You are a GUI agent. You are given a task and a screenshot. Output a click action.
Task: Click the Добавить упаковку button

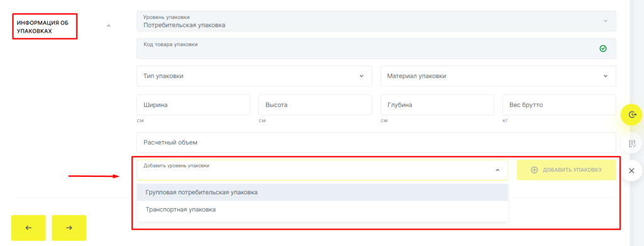click(567, 170)
